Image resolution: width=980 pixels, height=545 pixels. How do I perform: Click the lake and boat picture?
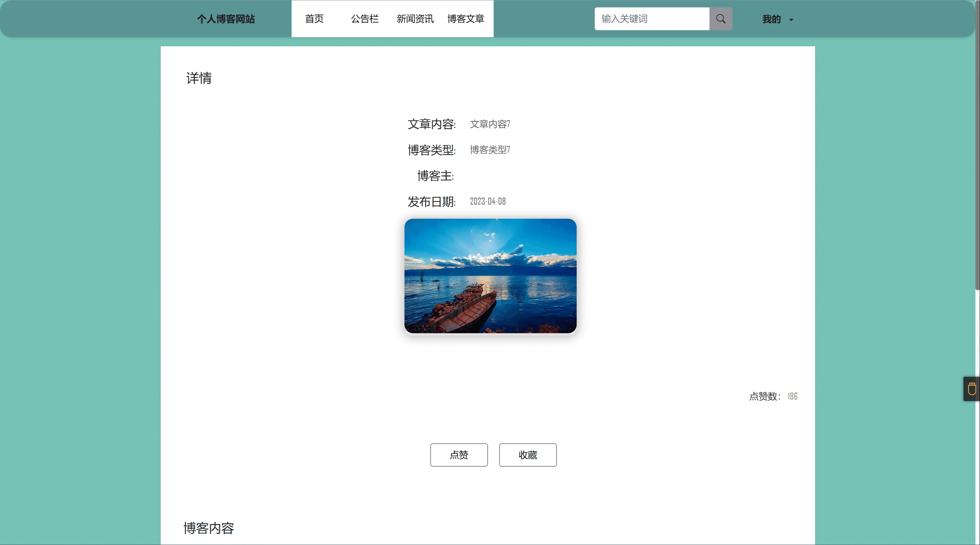point(490,276)
